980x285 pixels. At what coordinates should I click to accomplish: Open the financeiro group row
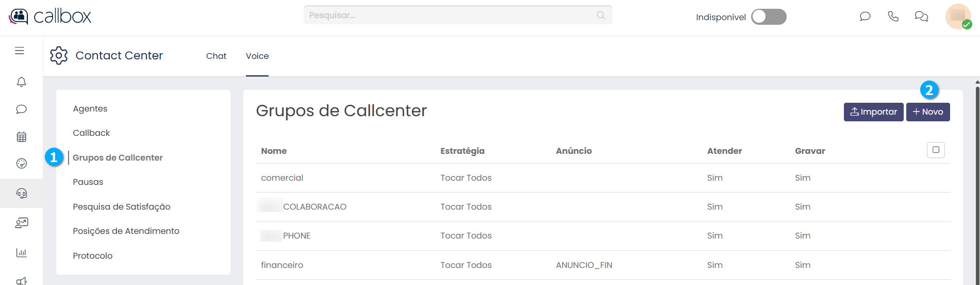coord(282,265)
